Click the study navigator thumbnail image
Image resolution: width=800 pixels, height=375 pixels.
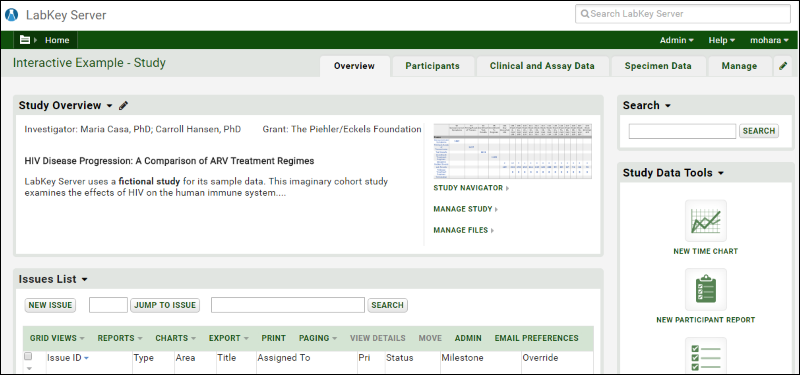(513, 151)
